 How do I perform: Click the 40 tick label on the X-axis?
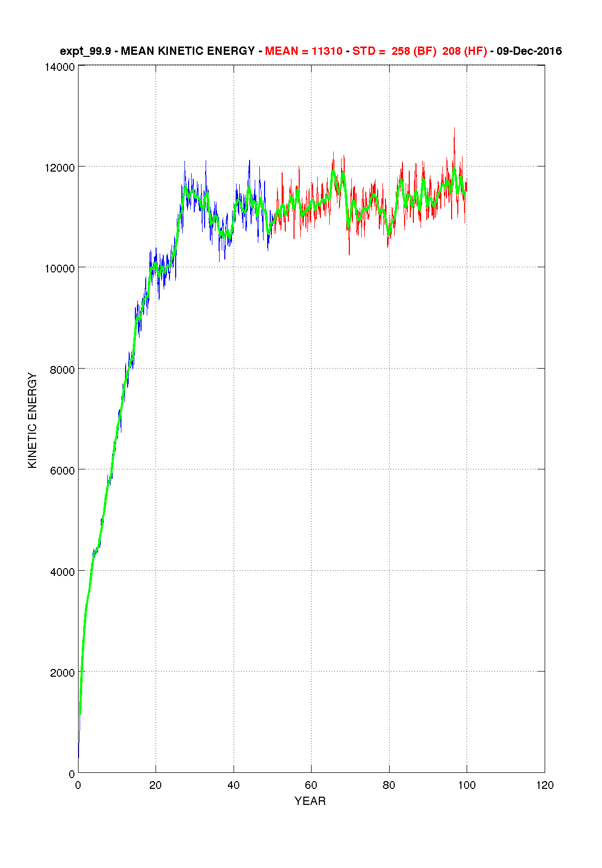click(x=234, y=786)
